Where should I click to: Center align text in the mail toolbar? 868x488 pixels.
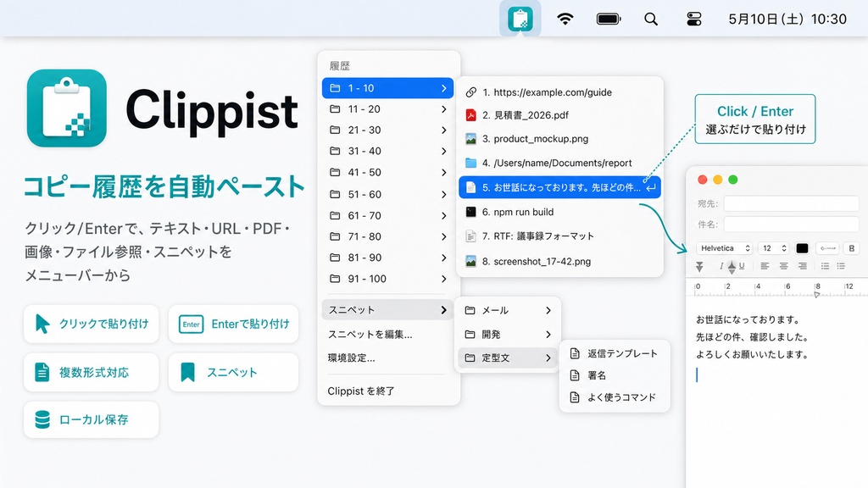(783, 266)
